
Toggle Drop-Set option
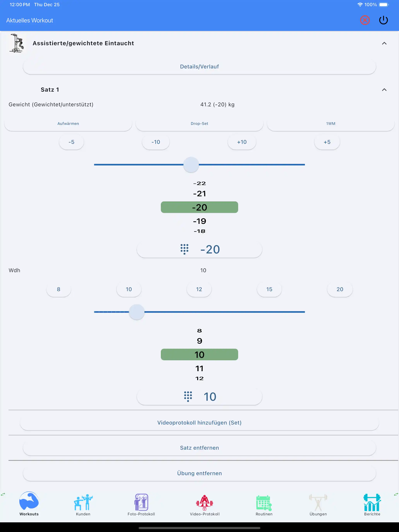coord(199,124)
